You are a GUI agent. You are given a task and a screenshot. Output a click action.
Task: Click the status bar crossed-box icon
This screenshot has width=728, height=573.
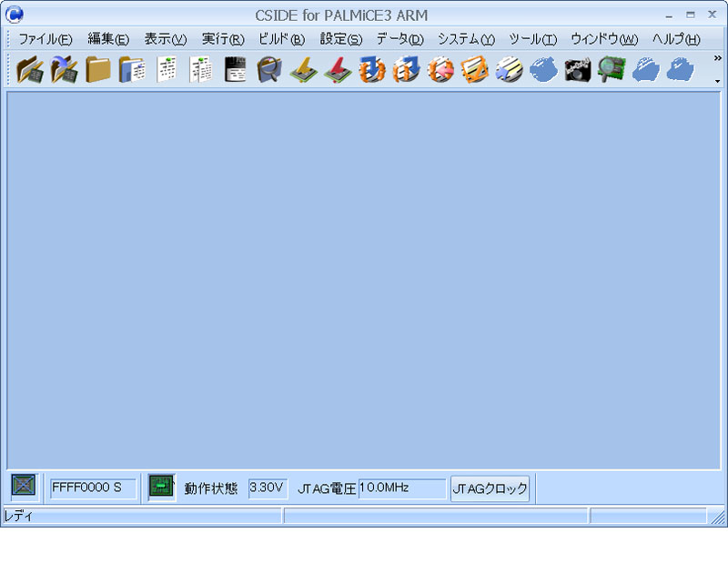(x=24, y=486)
